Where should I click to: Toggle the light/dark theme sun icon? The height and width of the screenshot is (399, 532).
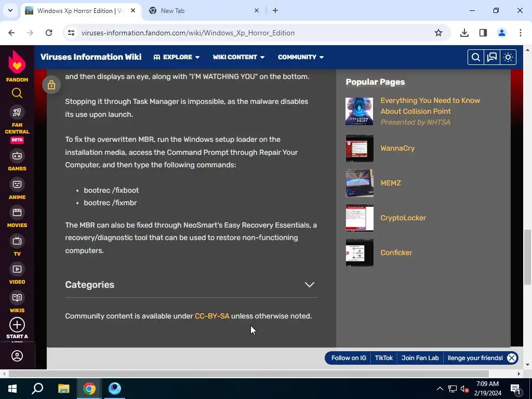(508, 57)
